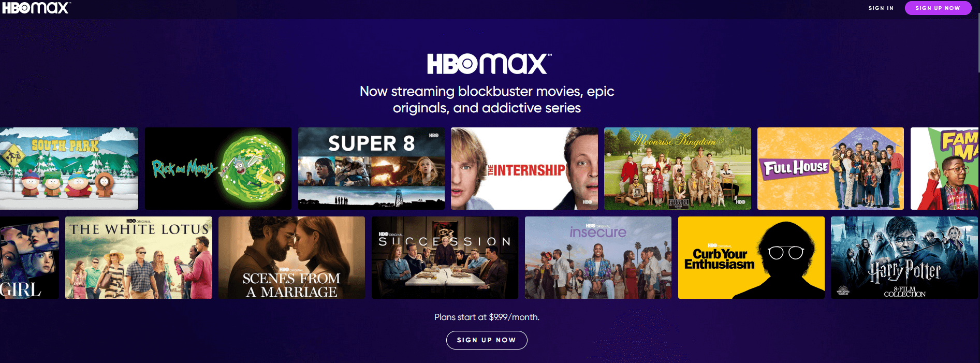Open the South Park thumbnail
980x363 pixels.
click(x=69, y=168)
